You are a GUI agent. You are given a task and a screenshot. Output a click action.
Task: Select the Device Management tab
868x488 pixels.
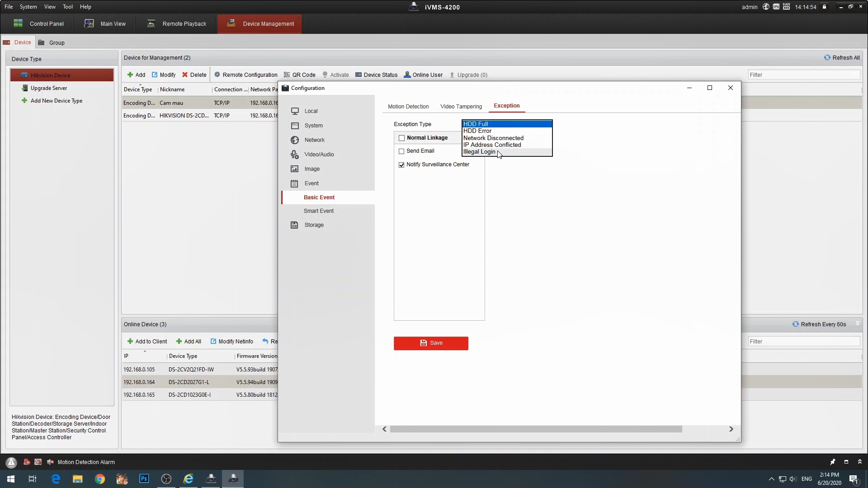coord(260,24)
